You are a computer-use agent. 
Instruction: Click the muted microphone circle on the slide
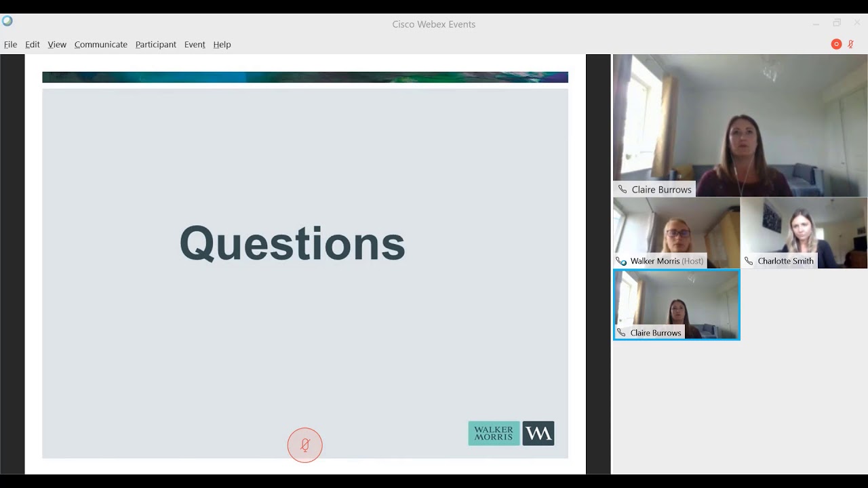pos(304,445)
